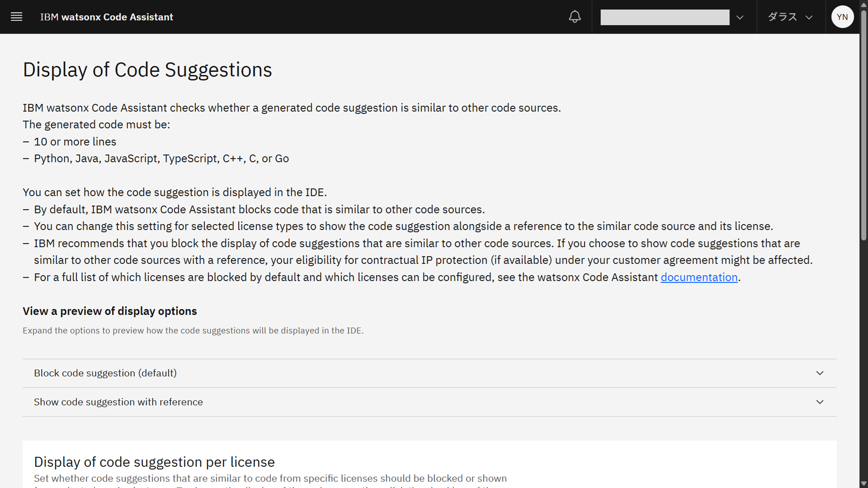Screen dimensions: 868x488
Task: Click the scrollbar down arrow
Action: (864, 483)
